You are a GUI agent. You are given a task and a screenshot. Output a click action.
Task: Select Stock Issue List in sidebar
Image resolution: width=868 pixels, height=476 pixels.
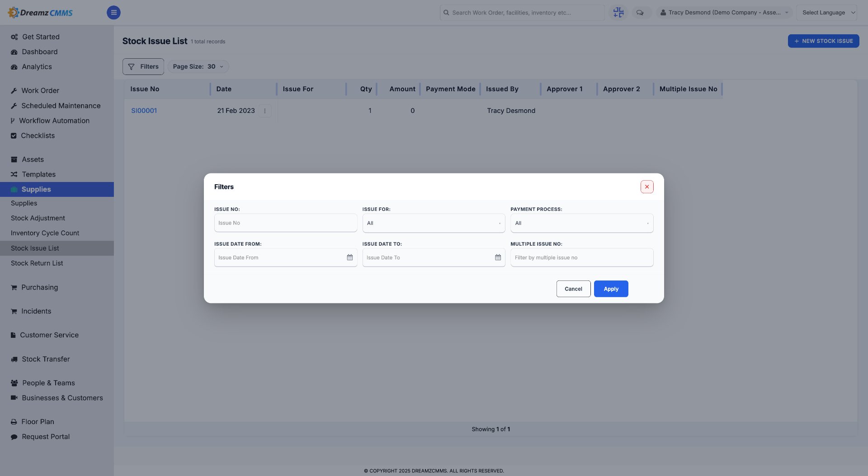coord(57,248)
